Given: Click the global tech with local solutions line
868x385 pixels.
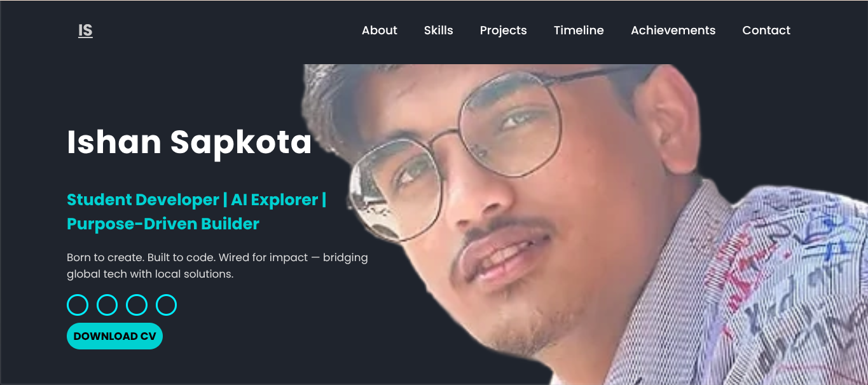Looking at the screenshot, I should (x=150, y=274).
